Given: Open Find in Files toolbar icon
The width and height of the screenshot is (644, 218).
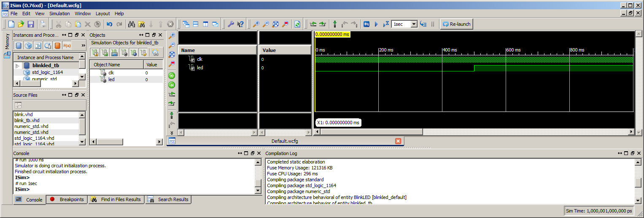Looking at the screenshot, I should [141, 24].
